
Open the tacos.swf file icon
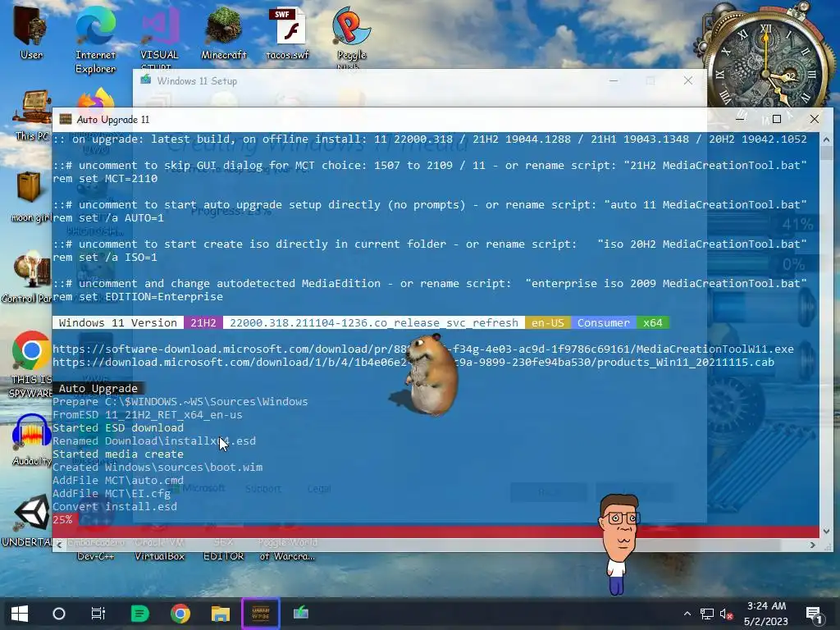[288, 32]
